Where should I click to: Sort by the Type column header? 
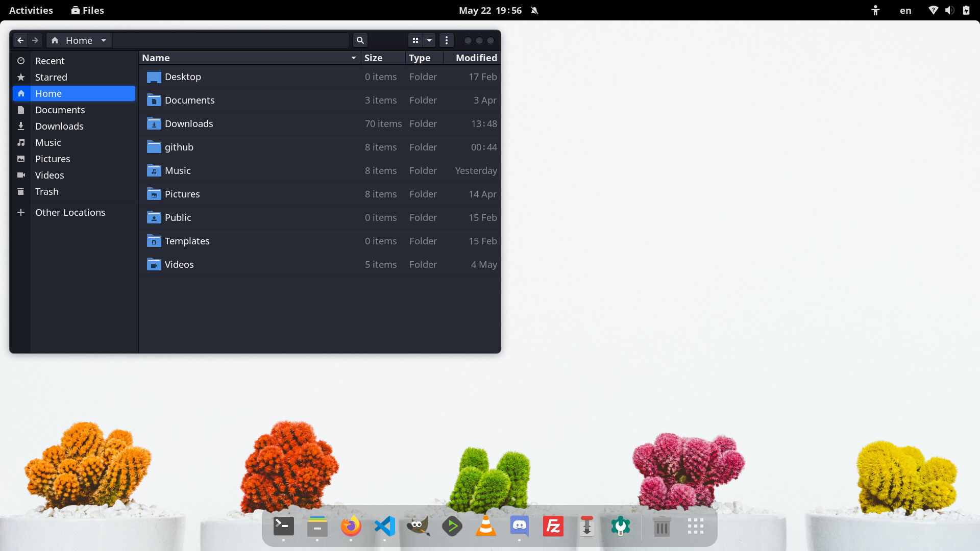click(424, 58)
